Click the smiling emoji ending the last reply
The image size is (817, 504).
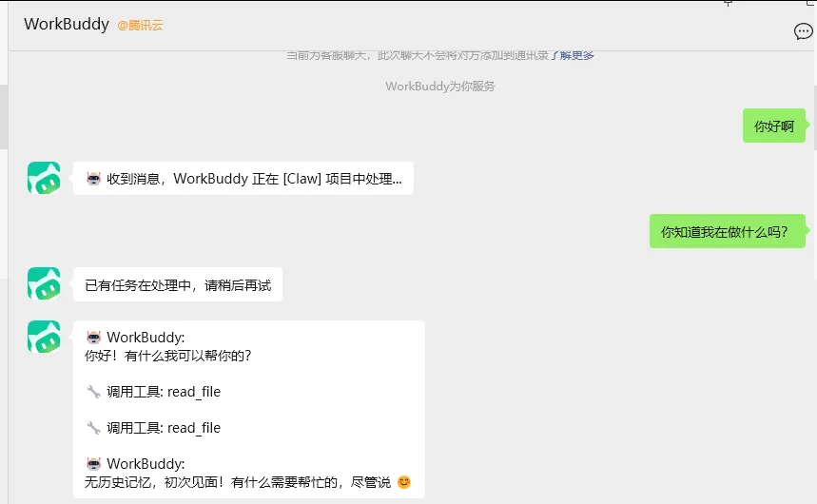tap(404, 482)
